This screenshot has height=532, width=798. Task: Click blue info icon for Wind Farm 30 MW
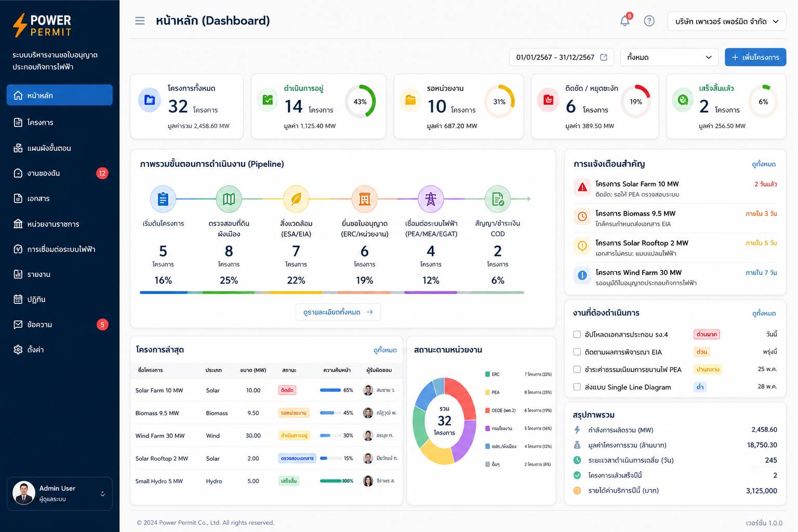click(582, 275)
